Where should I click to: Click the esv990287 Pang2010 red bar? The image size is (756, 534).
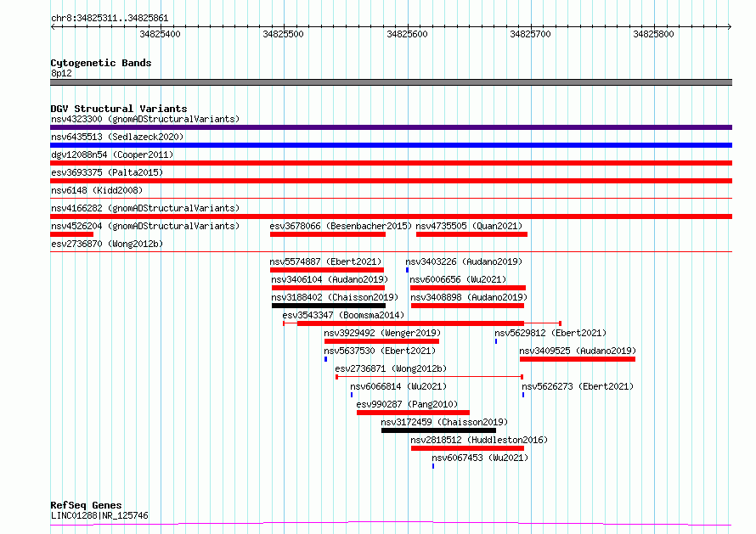point(413,413)
